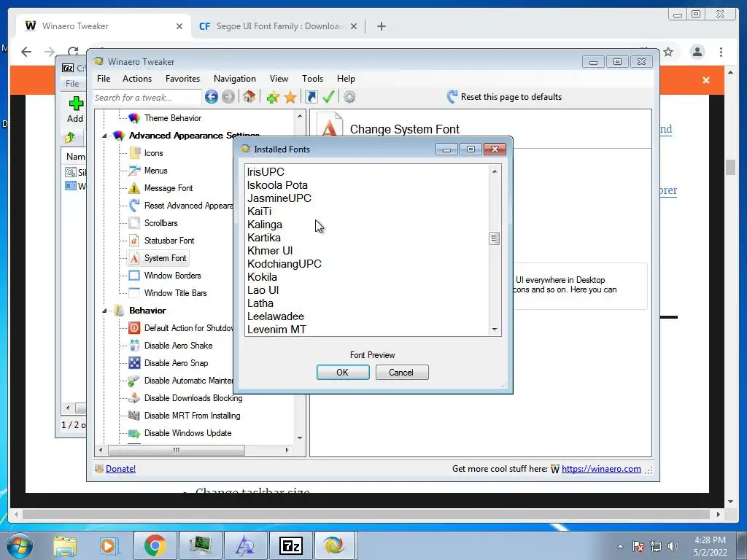
Task: Select Default Action for Shutdown item
Action: coord(189,328)
